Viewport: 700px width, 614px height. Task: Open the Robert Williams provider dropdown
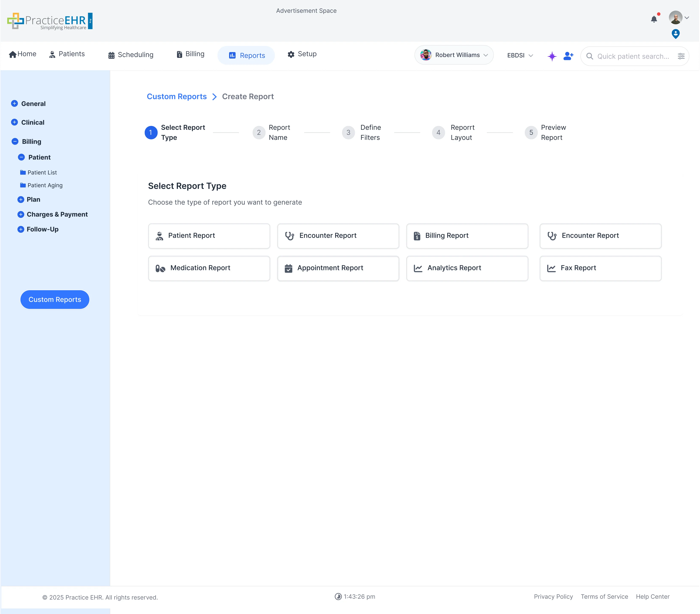tap(454, 55)
